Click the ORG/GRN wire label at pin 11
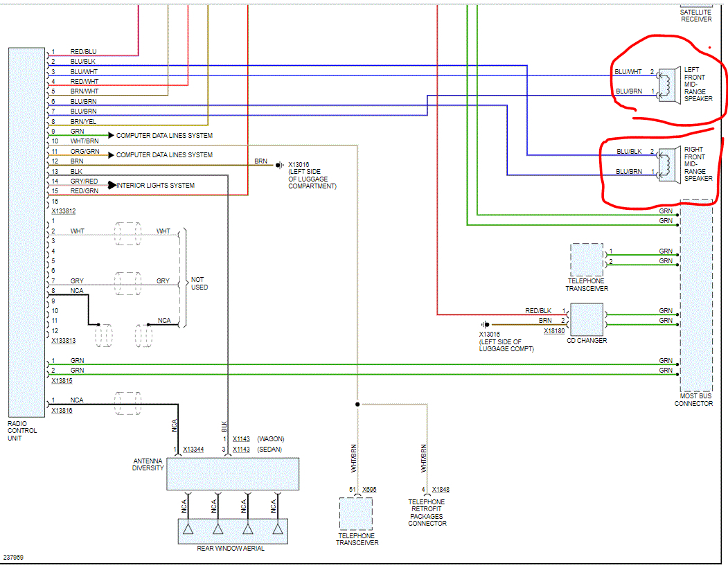The image size is (728, 568). (85, 152)
